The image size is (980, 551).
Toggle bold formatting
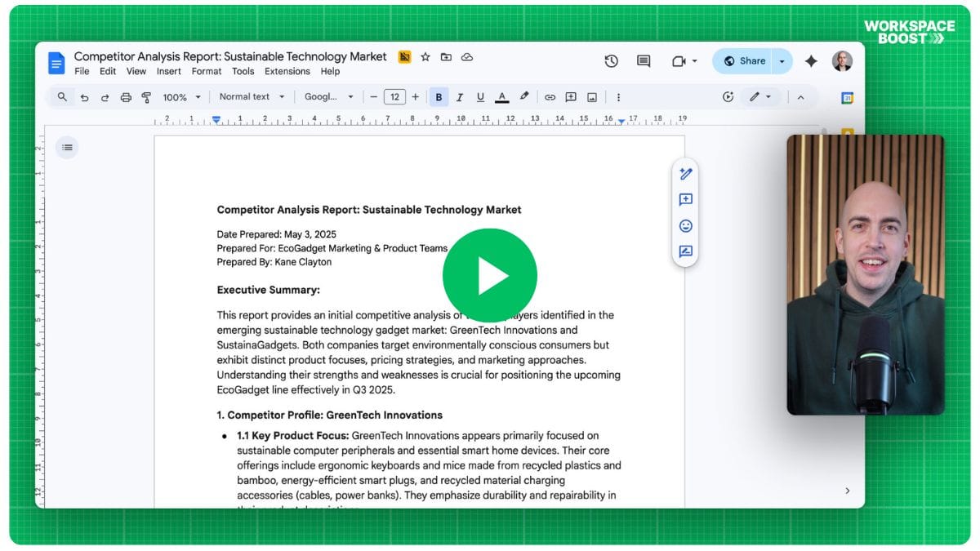(439, 97)
